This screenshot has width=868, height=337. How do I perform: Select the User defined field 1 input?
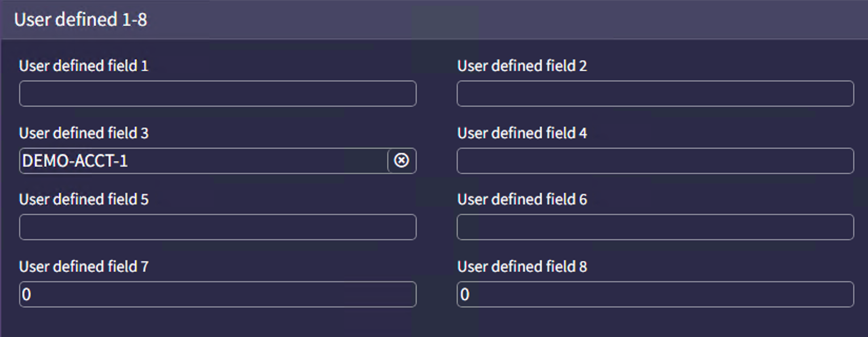(217, 94)
